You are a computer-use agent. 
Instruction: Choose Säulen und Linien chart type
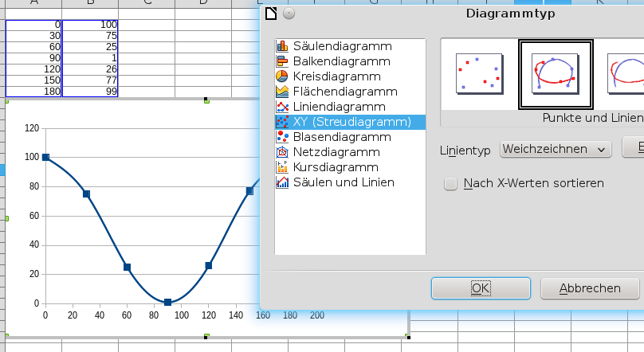click(344, 182)
